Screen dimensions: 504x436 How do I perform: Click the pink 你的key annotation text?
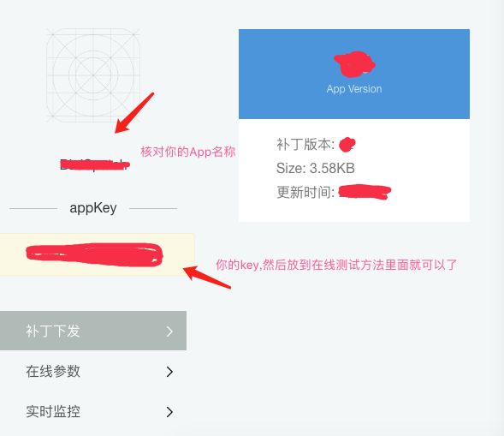(336, 265)
